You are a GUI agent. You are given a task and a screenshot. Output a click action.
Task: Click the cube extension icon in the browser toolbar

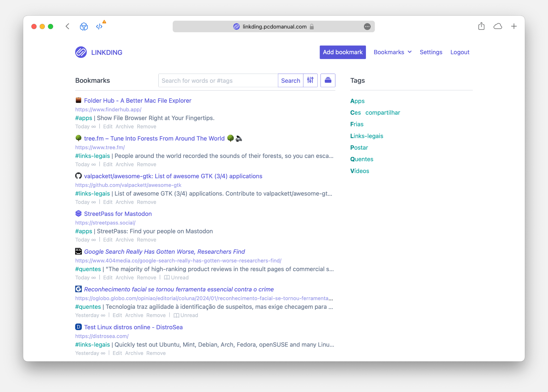pyautogui.click(x=84, y=26)
